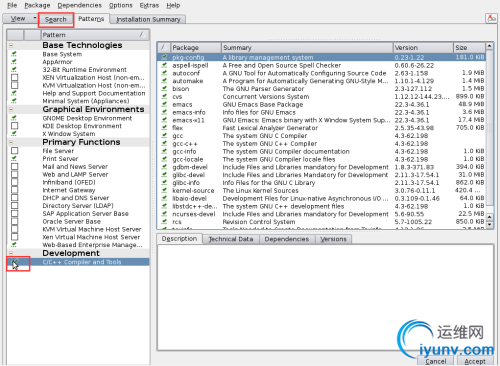500x366 pixels.
Task: Click the install status icon for libaio-devel
Action: pos(164,198)
